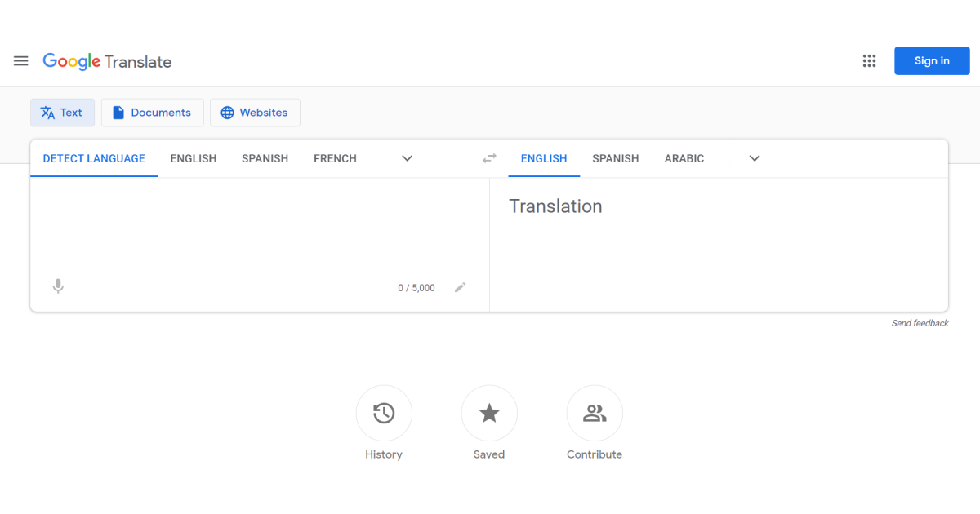Switch to Documents translation mode
Viewport: 980px width, 514px height.
[153, 112]
